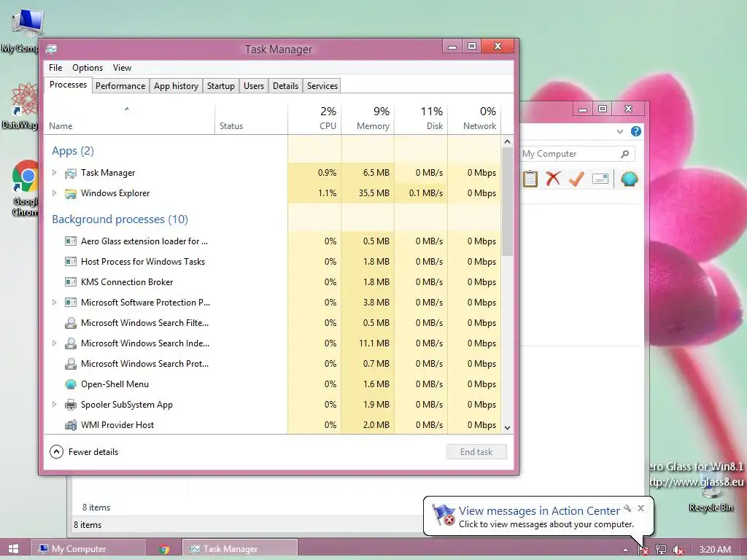Select the Recycle Bin desktop icon
747x560 pixels.
point(711,491)
